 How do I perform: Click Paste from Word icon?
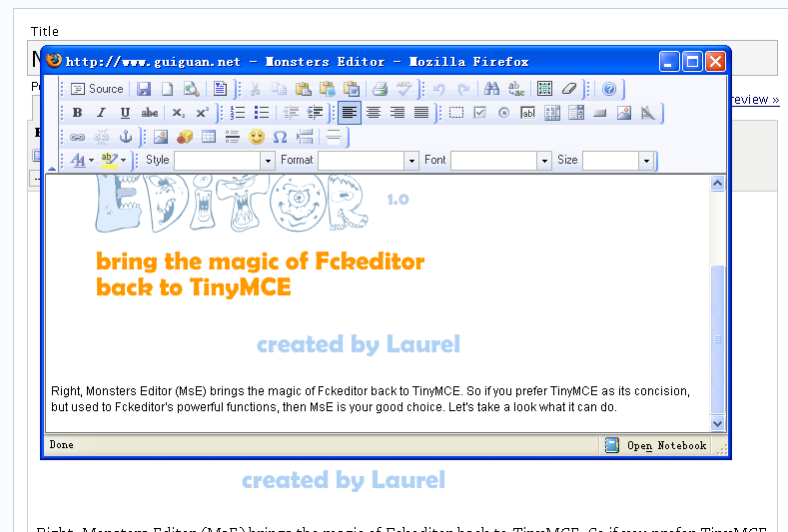[x=352, y=89]
